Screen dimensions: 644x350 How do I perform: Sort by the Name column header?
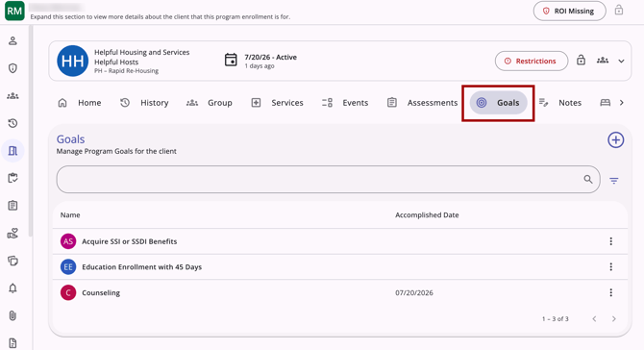click(x=70, y=214)
